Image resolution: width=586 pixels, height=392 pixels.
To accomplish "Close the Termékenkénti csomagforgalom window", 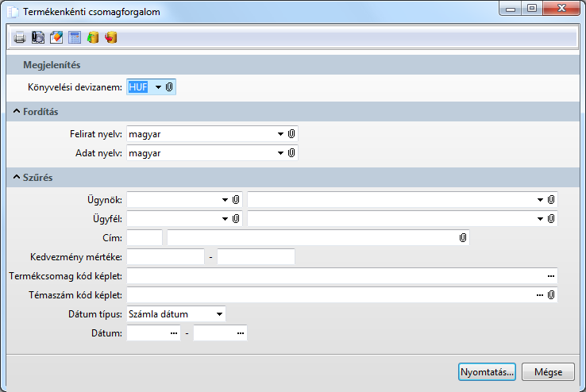I will click(561, 8).
